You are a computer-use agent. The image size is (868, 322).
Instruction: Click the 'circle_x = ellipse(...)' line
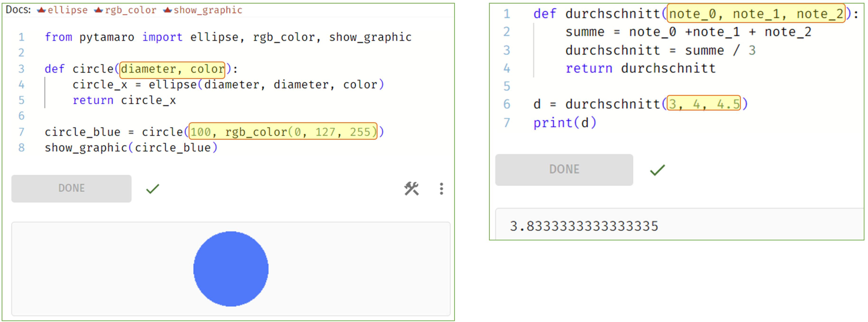click(228, 84)
